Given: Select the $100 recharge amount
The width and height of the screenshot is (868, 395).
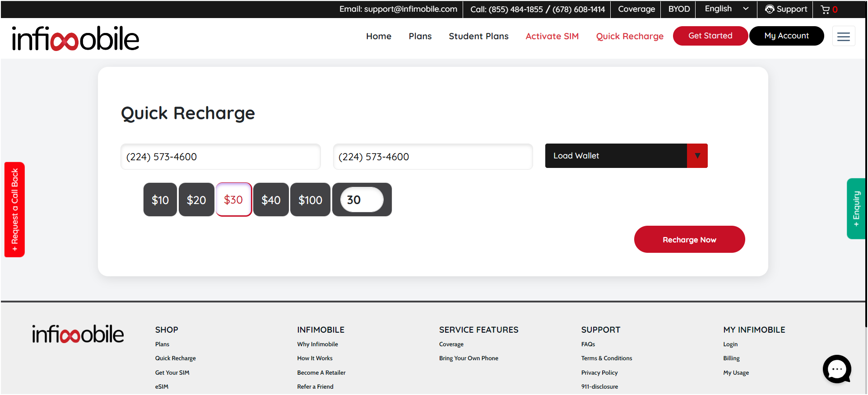Looking at the screenshot, I should 310,200.
